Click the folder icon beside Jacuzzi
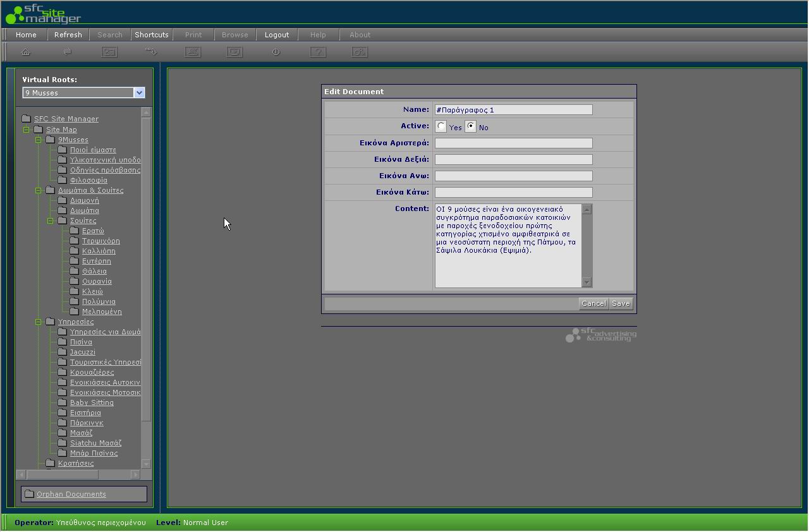The width and height of the screenshot is (809, 532). (x=62, y=352)
